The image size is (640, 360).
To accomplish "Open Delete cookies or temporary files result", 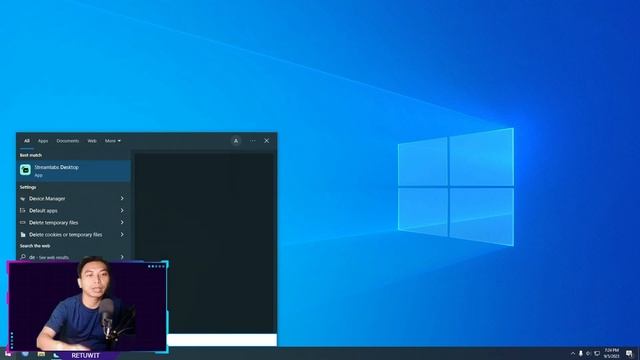I will pyautogui.click(x=73, y=235).
